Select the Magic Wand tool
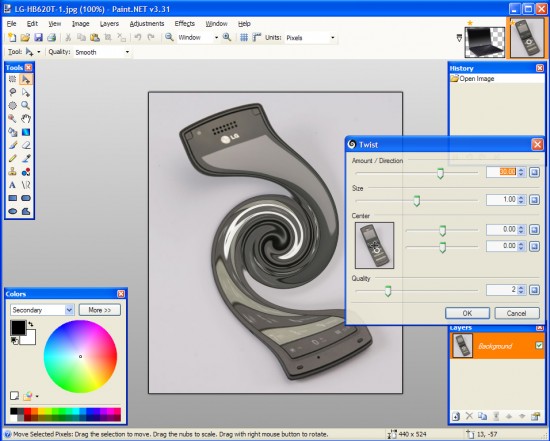Screen dimensions: 550x441 click(x=13, y=119)
